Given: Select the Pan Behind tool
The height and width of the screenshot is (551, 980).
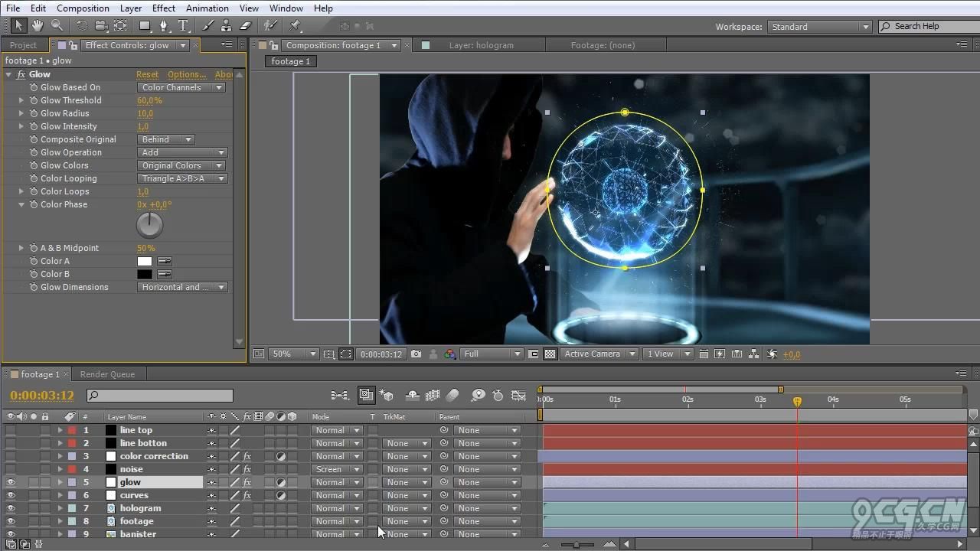Looking at the screenshot, I should pyautogui.click(x=120, y=26).
